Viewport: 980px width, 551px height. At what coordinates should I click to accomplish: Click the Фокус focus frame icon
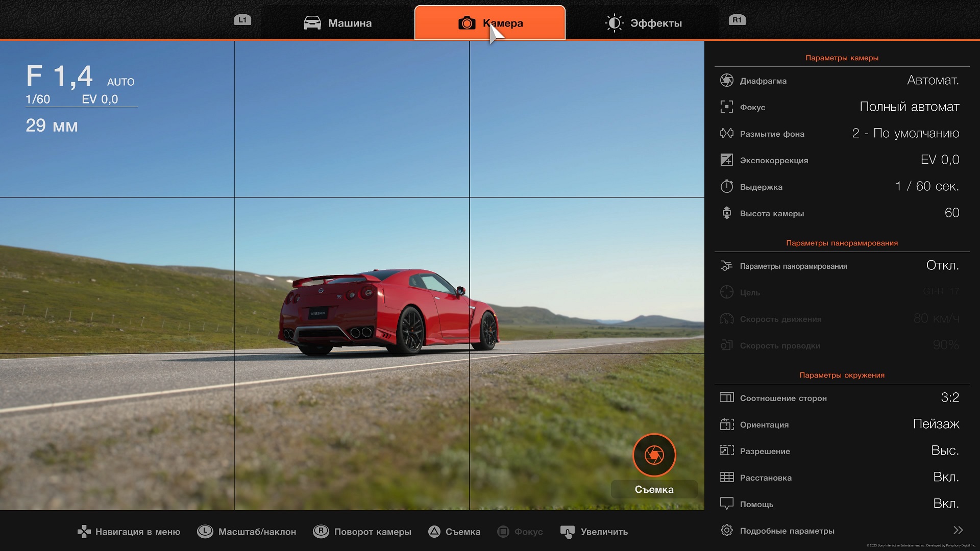tap(726, 107)
